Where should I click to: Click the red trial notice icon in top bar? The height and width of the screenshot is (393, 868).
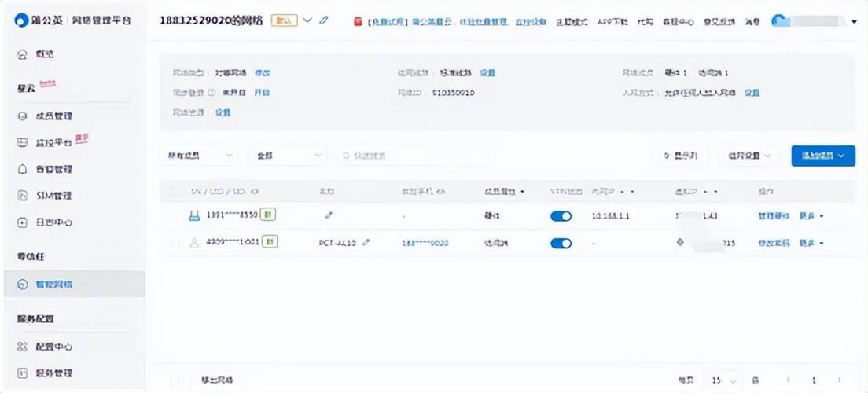click(x=357, y=21)
